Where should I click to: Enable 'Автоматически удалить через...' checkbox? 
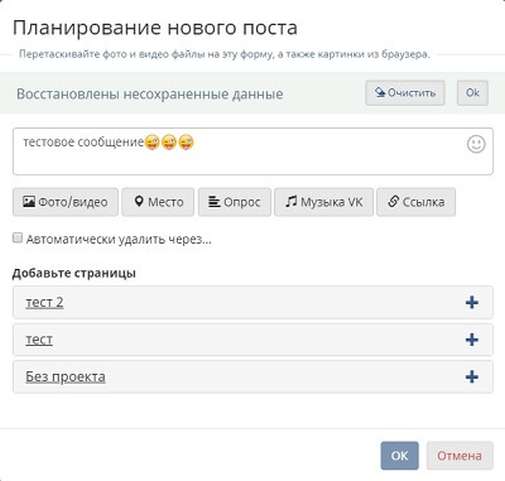(17, 238)
